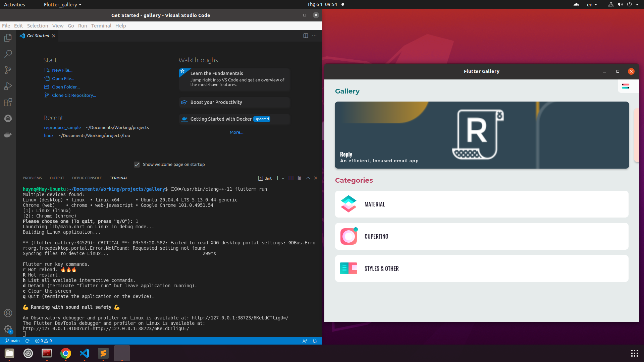This screenshot has width=644, height=362.
Task: Open the Docker extension sidebar icon
Action: 8,134
